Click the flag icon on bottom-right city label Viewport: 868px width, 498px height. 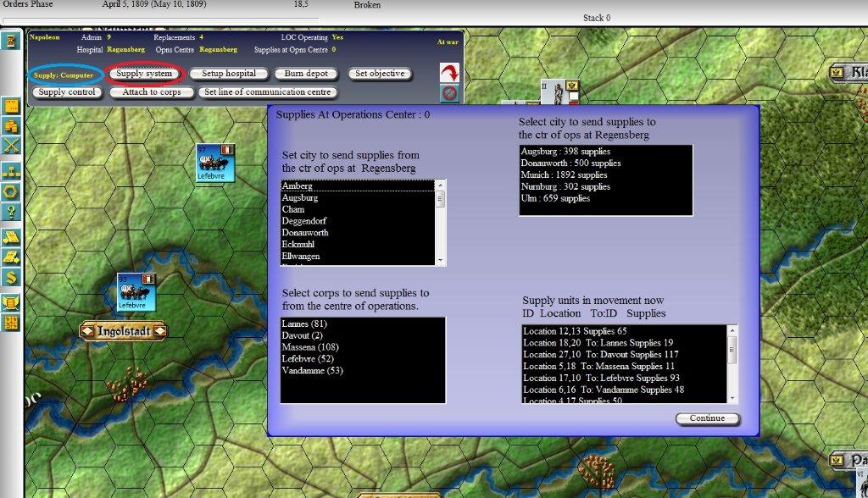click(x=837, y=460)
